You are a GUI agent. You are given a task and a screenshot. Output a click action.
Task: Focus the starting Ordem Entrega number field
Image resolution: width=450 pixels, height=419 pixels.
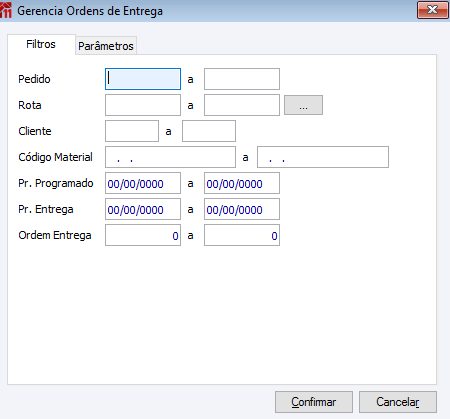[x=143, y=235]
